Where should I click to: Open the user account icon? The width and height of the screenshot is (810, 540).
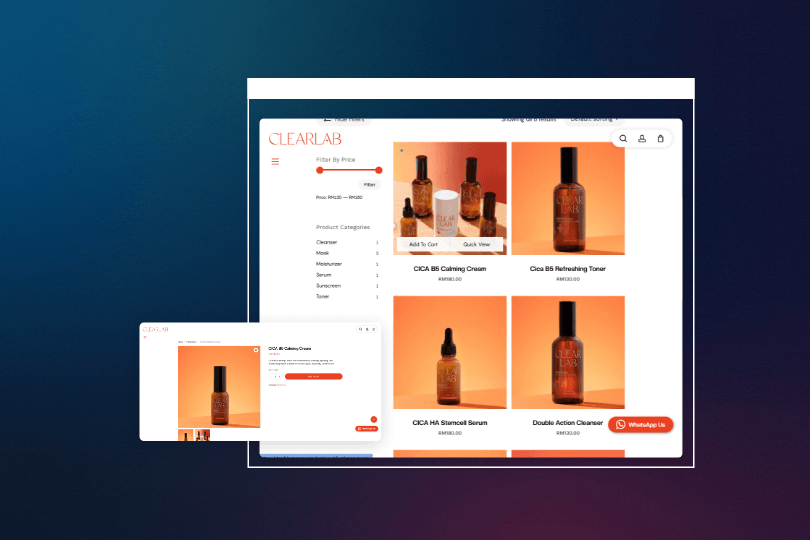click(642, 139)
